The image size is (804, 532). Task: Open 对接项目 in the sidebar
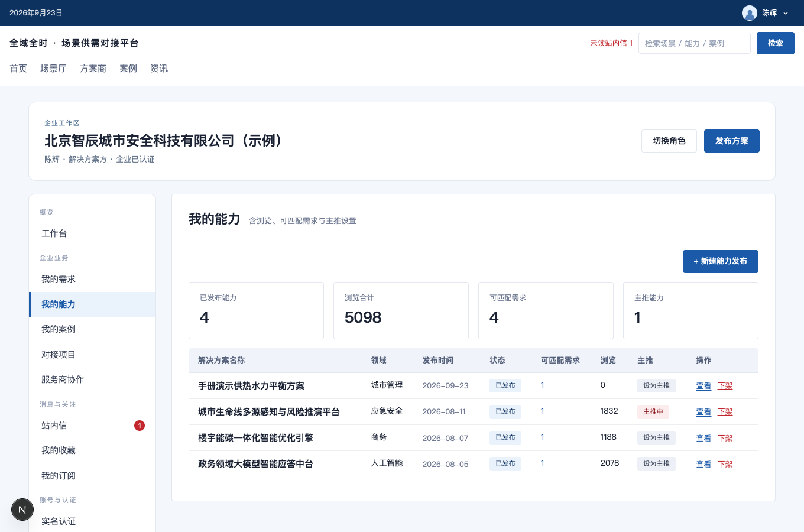93,355
